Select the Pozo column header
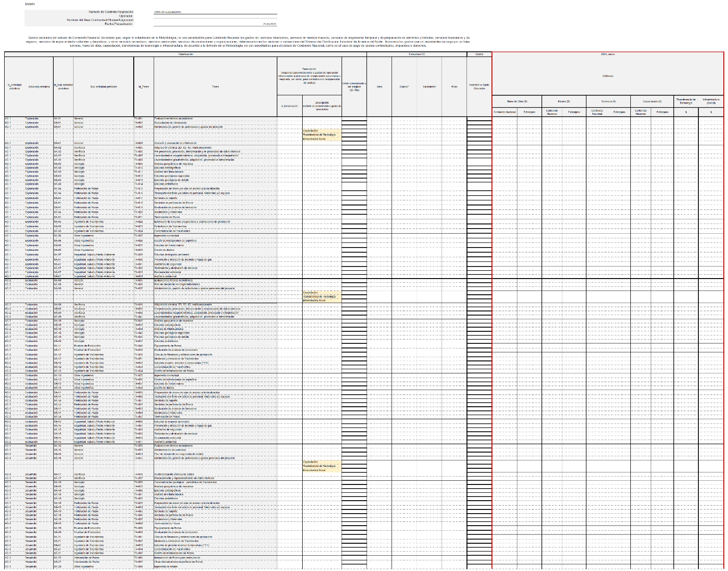728x571 pixels. point(454,87)
